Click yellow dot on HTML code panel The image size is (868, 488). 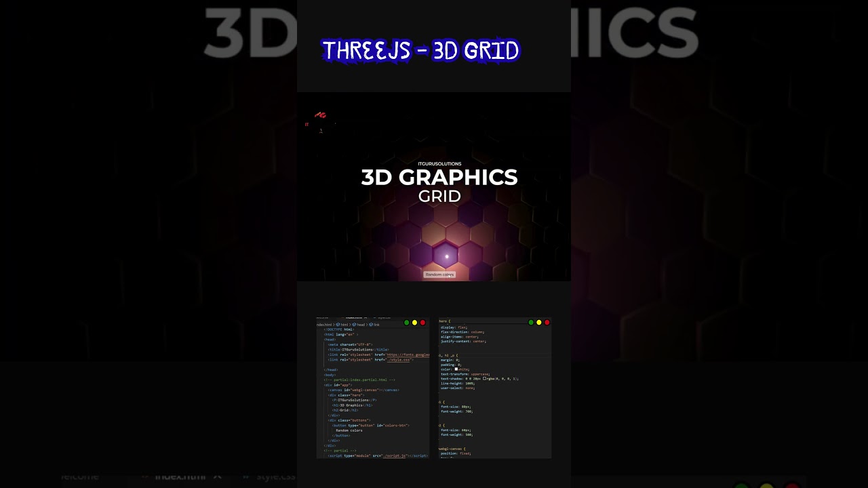click(414, 323)
